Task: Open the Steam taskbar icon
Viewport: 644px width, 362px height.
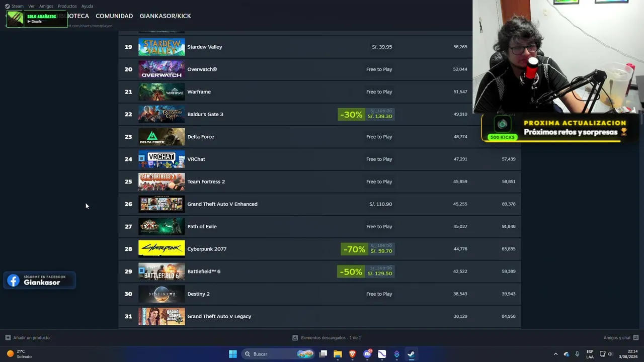Action: [x=411, y=354]
